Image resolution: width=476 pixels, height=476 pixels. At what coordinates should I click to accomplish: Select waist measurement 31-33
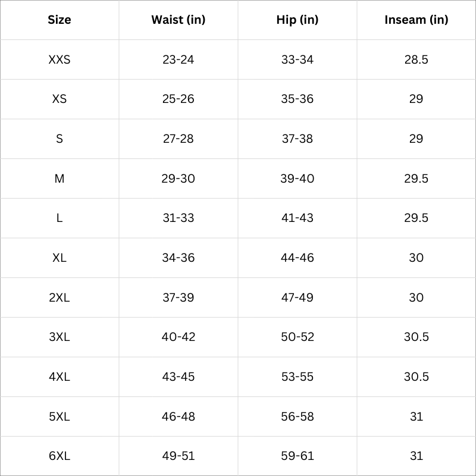click(x=178, y=218)
